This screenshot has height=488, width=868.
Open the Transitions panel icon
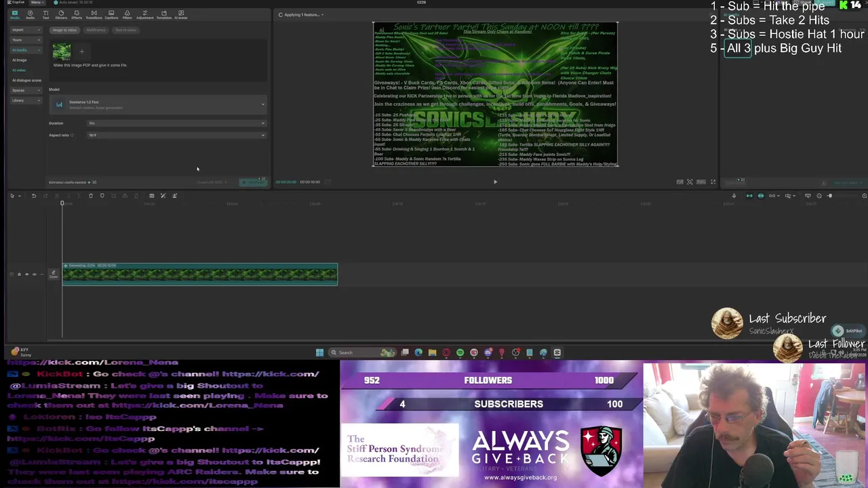pos(94,14)
